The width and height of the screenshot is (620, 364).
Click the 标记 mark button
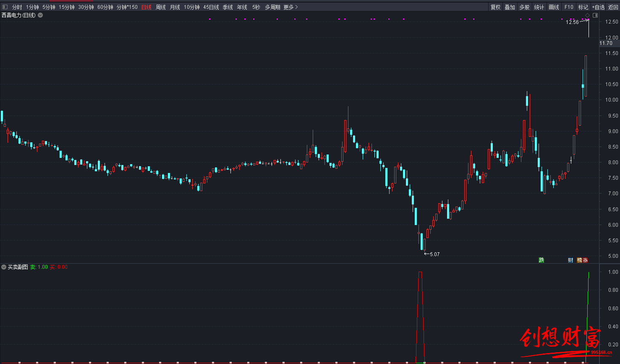click(583, 7)
